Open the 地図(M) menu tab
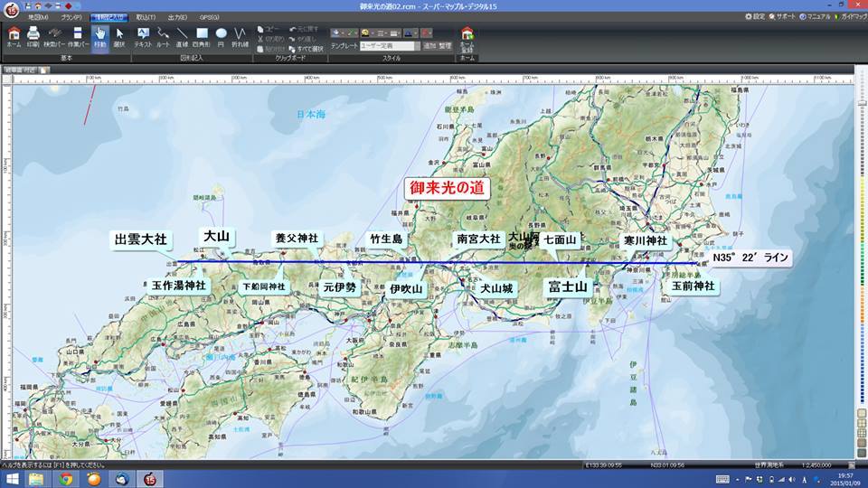The width and height of the screenshot is (868, 488). click(38, 17)
